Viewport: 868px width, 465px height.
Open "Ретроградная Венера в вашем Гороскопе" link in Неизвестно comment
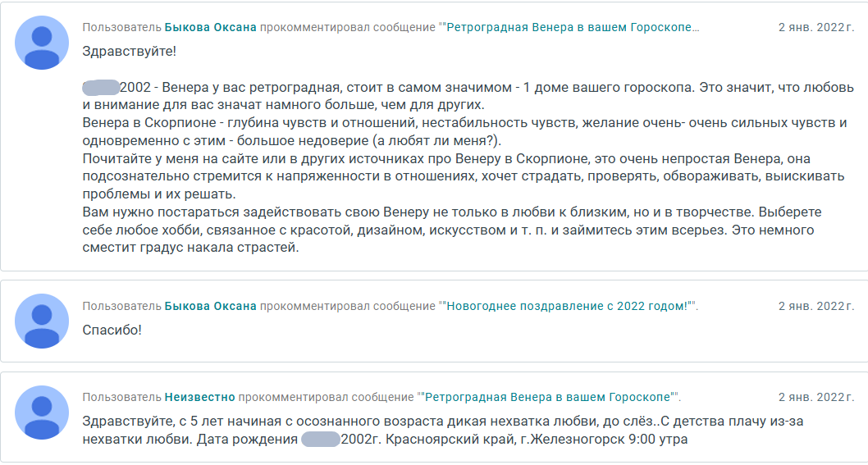pos(547,397)
